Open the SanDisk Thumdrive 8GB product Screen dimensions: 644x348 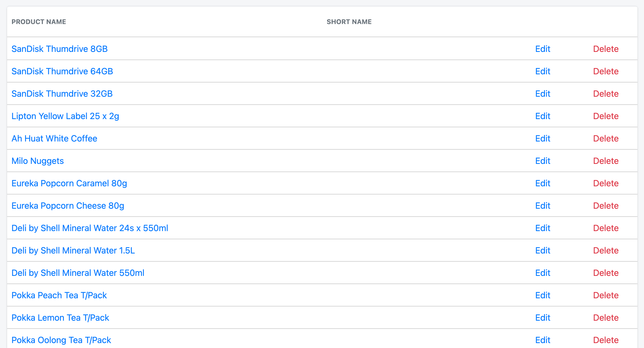coord(59,49)
